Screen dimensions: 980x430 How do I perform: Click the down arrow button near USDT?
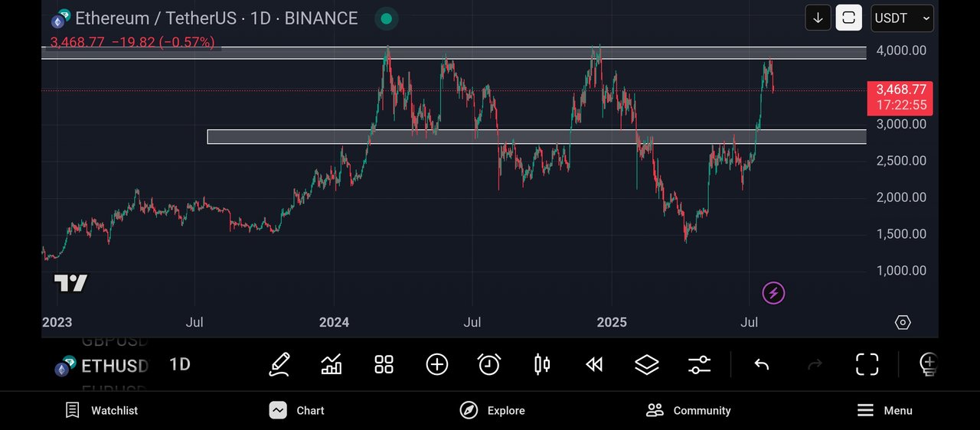[x=818, y=18]
